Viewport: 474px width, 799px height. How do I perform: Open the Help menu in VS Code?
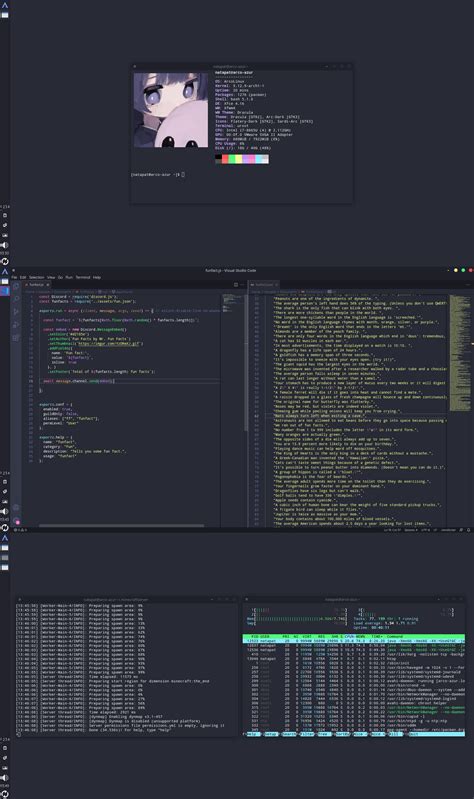[x=97, y=278]
